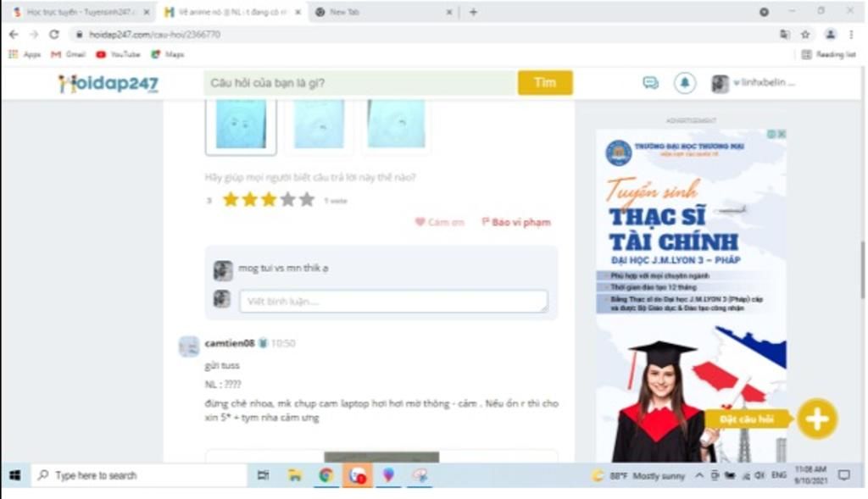Open the weather widget Mostly sunny

point(637,475)
